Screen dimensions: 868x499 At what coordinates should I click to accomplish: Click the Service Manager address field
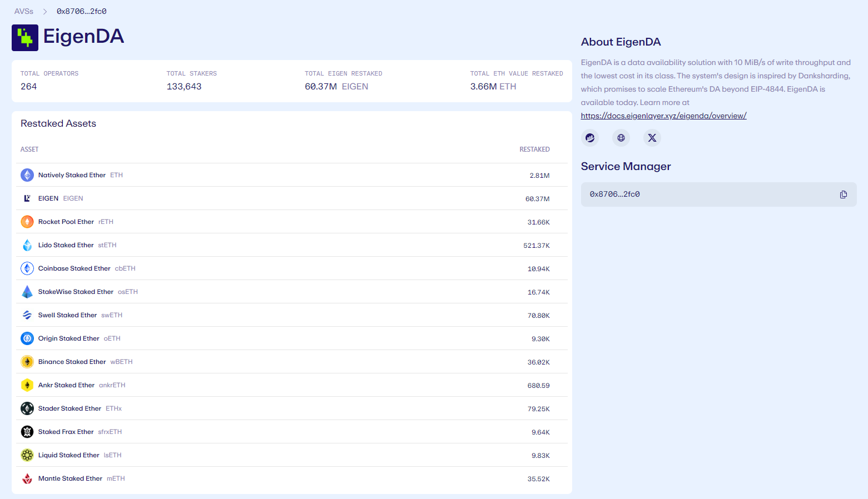coord(706,194)
